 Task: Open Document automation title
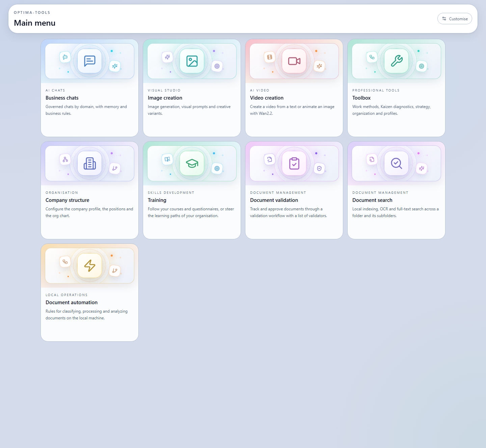(72, 302)
